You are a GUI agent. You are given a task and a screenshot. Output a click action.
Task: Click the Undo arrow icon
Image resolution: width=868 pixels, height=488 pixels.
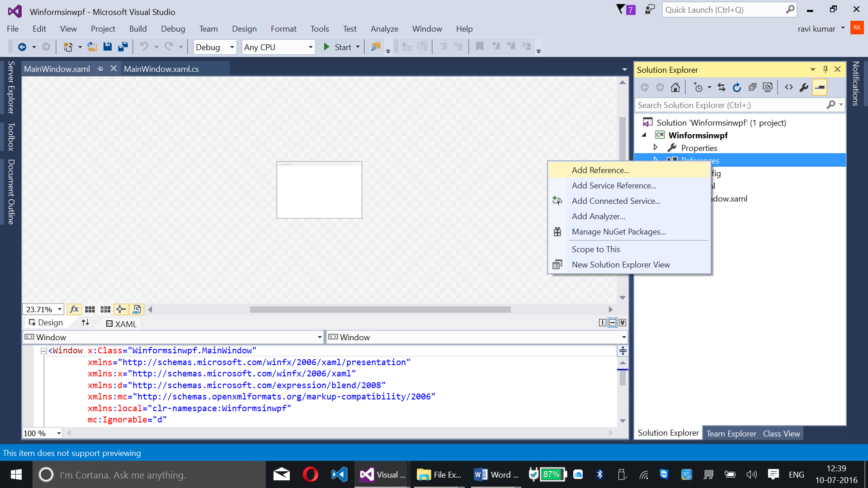pyautogui.click(x=144, y=47)
